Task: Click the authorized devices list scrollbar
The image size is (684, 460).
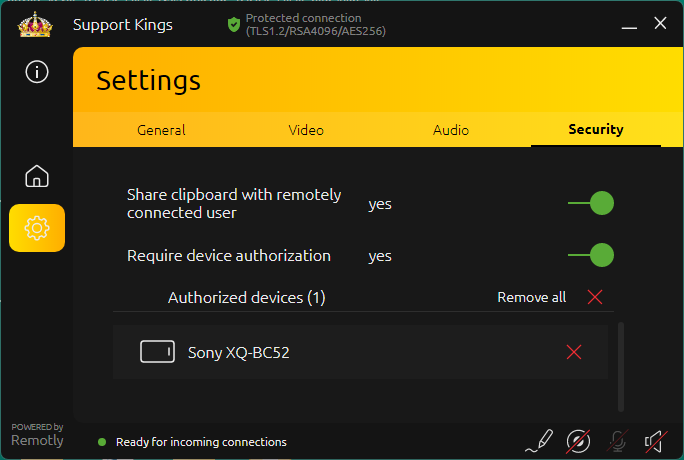Action: point(621,365)
